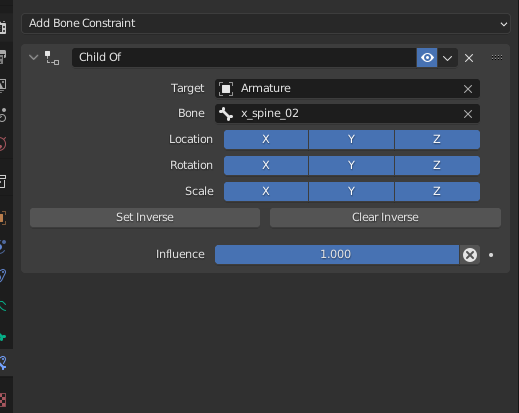519x413 pixels.
Task: Click the Influence slider
Action: pos(337,255)
